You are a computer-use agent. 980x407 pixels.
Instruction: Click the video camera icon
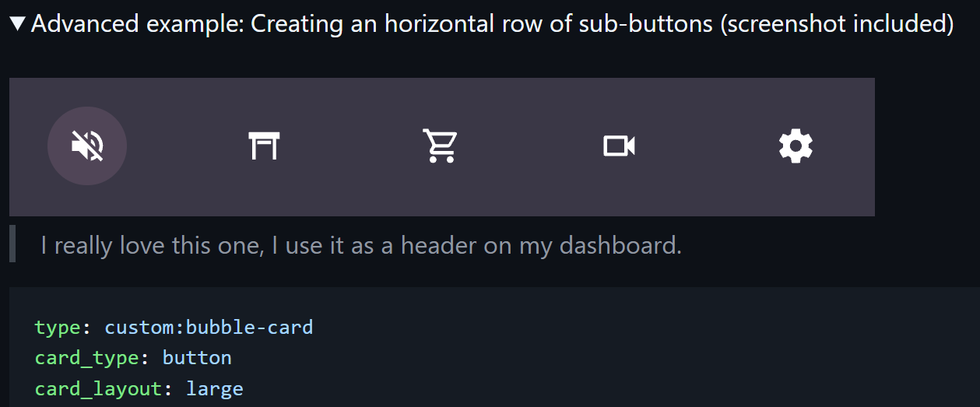tap(620, 146)
